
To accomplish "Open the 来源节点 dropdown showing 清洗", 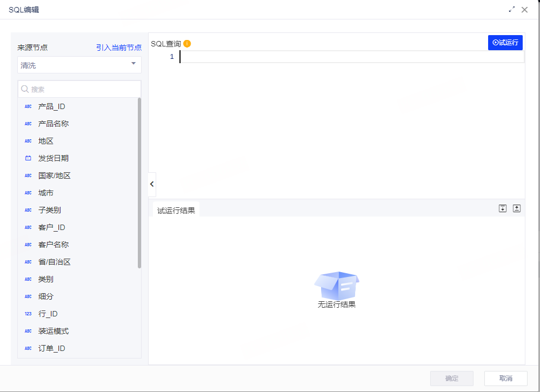I will (79, 65).
